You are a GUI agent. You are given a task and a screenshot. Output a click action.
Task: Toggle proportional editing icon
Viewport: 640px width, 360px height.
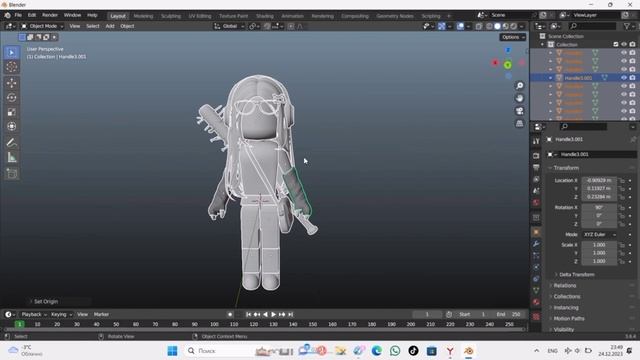(291, 26)
